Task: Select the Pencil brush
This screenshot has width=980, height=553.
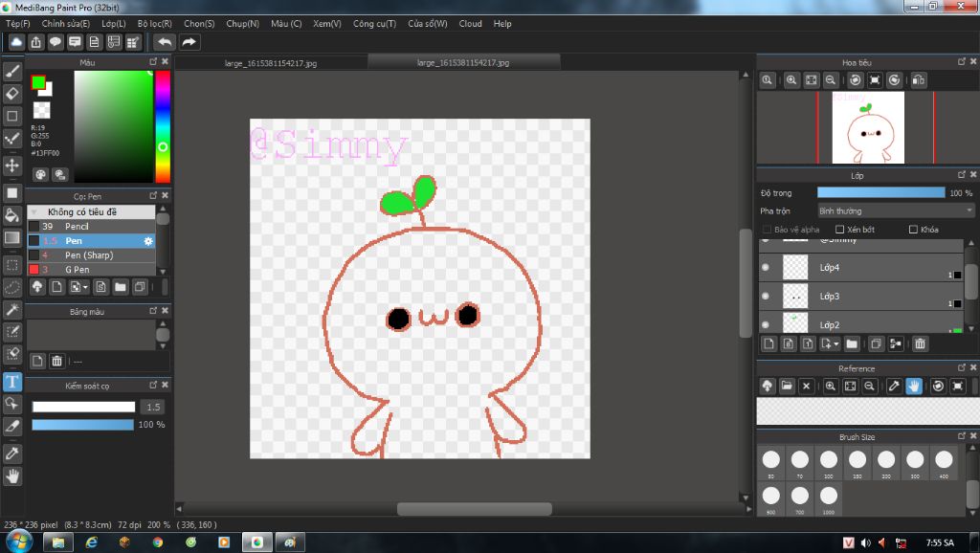Action: [x=91, y=226]
